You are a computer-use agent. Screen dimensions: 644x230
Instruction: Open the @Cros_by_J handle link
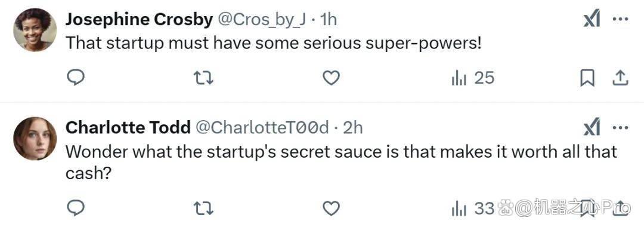tap(261, 19)
